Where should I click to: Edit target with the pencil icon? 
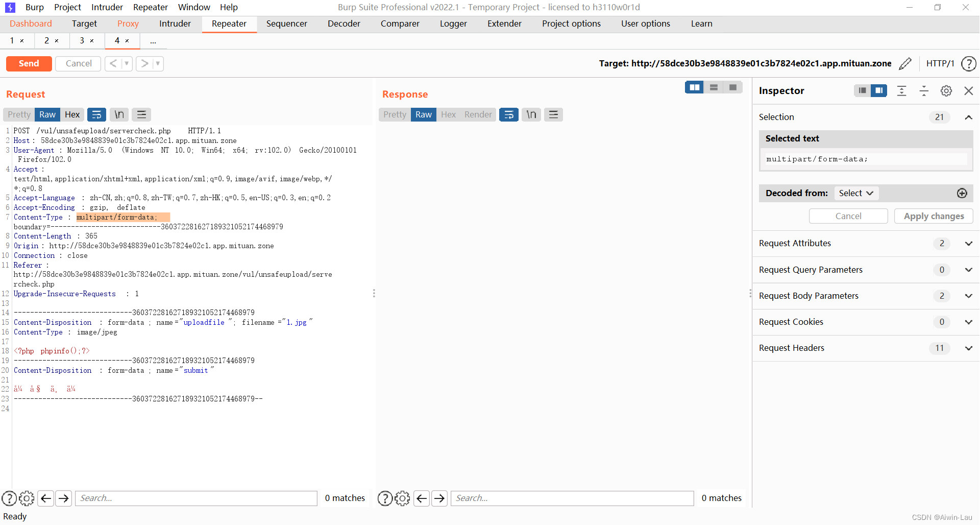pos(905,63)
